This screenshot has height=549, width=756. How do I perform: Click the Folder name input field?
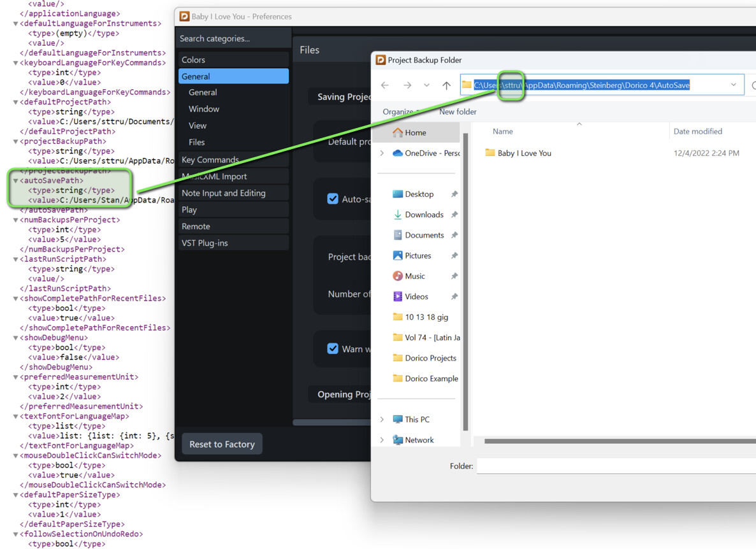616,466
